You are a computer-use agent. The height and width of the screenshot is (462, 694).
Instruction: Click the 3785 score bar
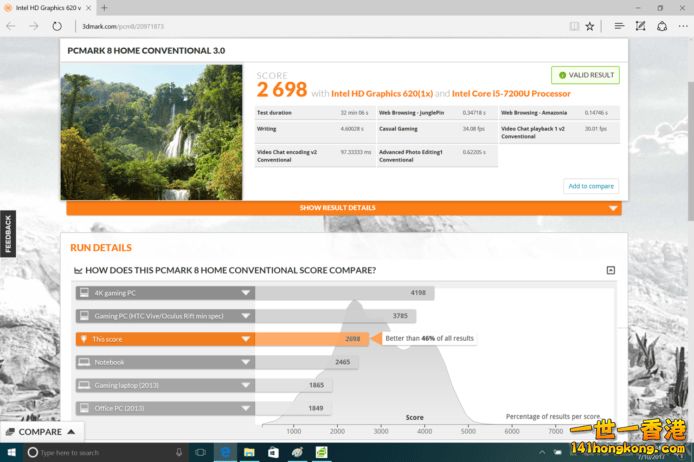tap(335, 316)
